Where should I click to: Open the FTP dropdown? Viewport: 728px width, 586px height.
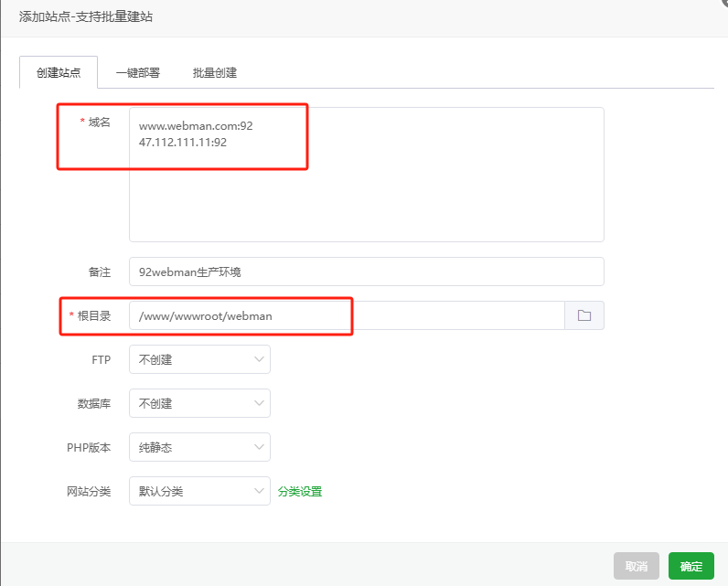coord(199,359)
